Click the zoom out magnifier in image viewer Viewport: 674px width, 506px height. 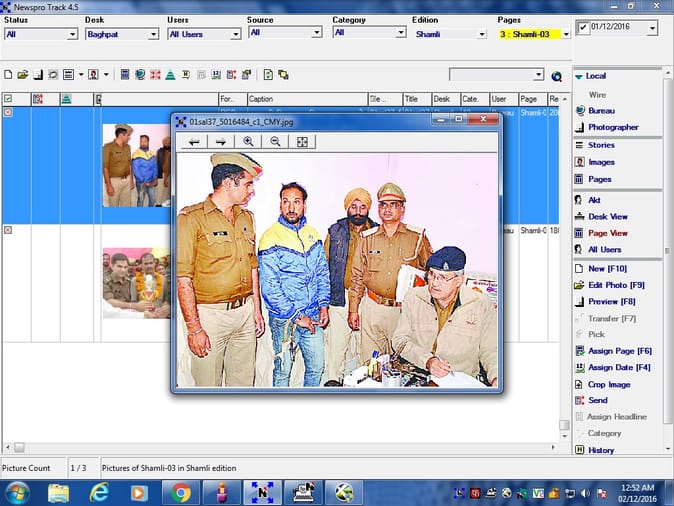[275, 142]
